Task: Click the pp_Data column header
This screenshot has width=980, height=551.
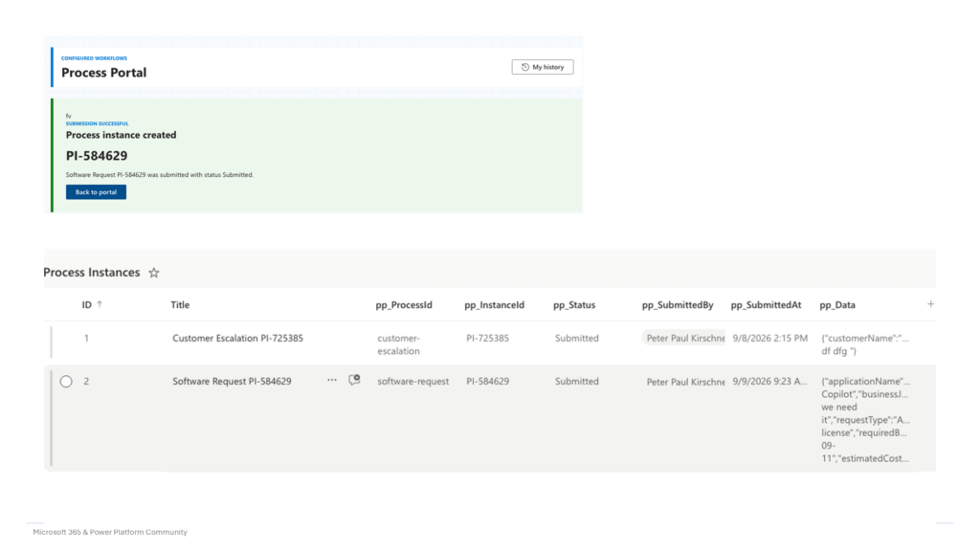Action: 836,305
